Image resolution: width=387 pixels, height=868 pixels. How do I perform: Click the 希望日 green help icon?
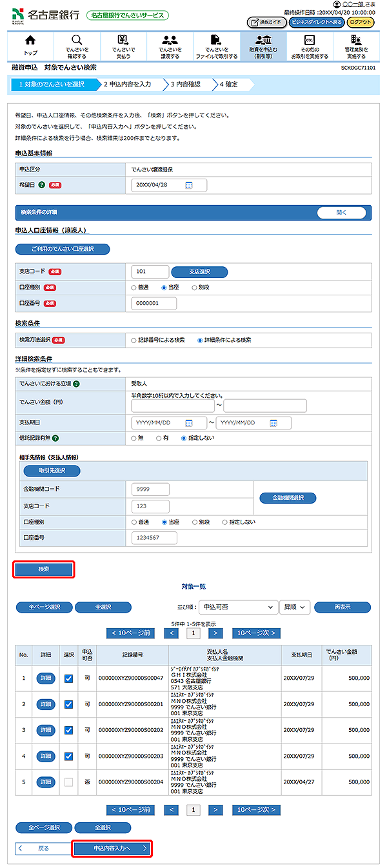pyautogui.click(x=41, y=185)
